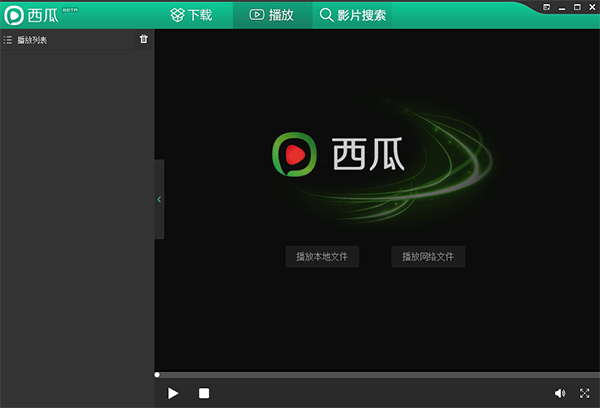Open the 下载 download tab
The width and height of the screenshot is (600, 408).
point(191,15)
